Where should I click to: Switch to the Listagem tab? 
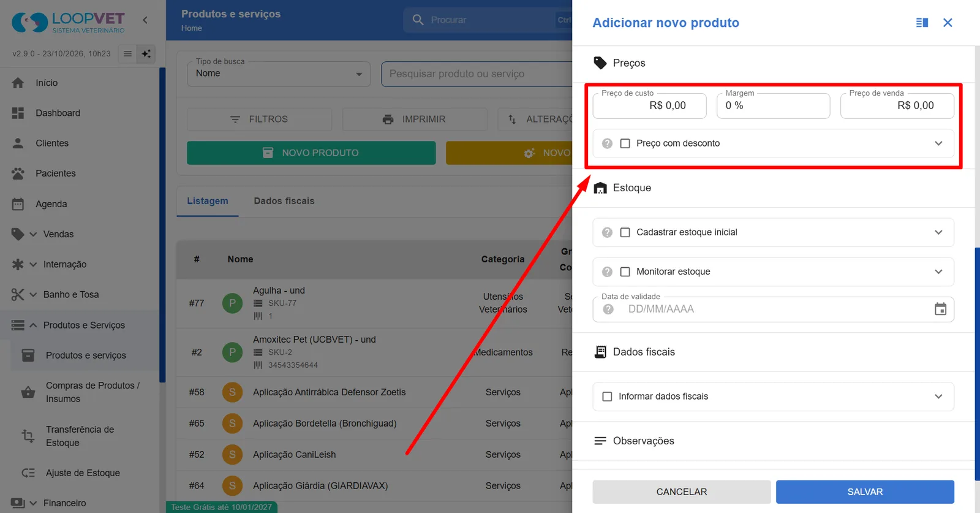[208, 201]
